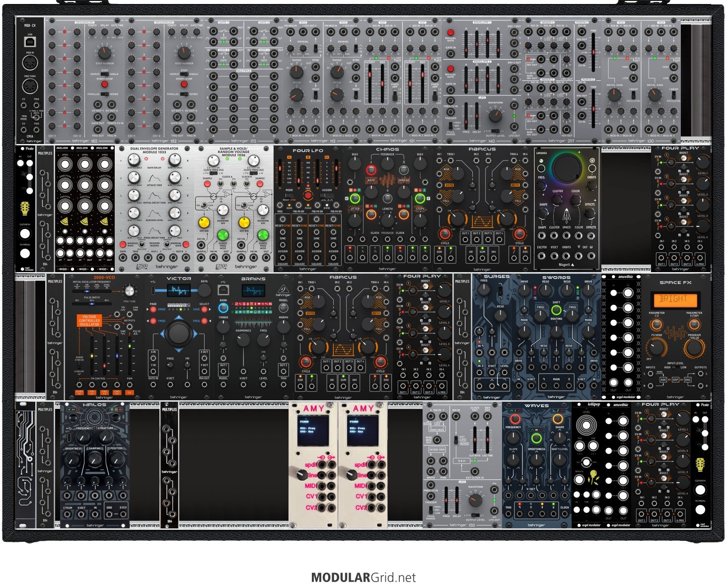Click the MODULARGrid.net logo
728x588 pixels.
pos(364,577)
